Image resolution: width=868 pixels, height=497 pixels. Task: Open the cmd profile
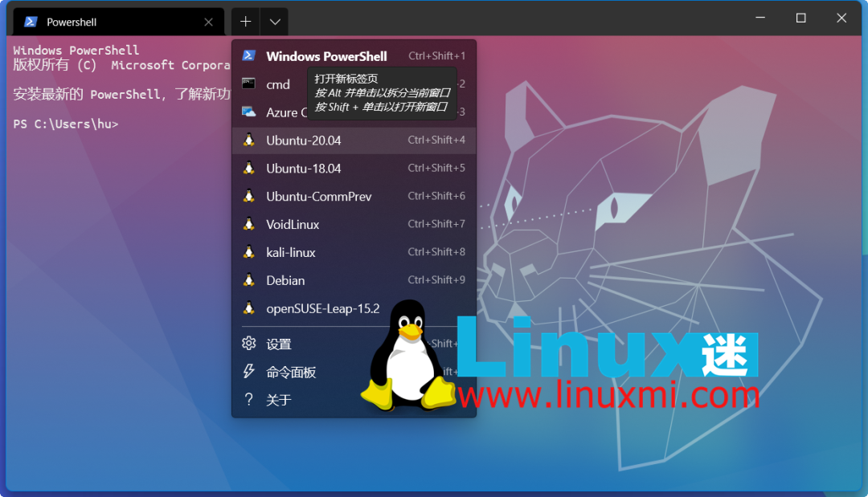pyautogui.click(x=354, y=84)
